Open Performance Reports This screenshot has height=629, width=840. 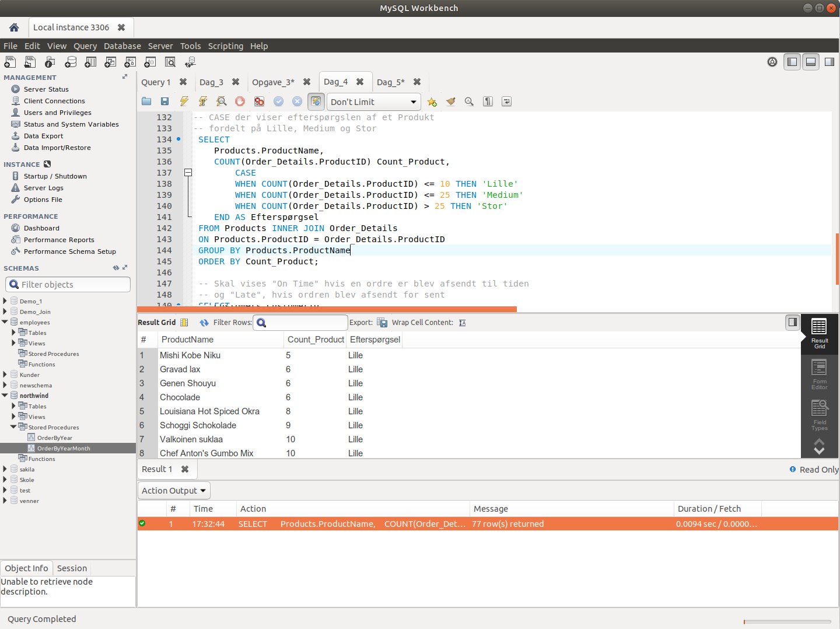click(x=59, y=240)
